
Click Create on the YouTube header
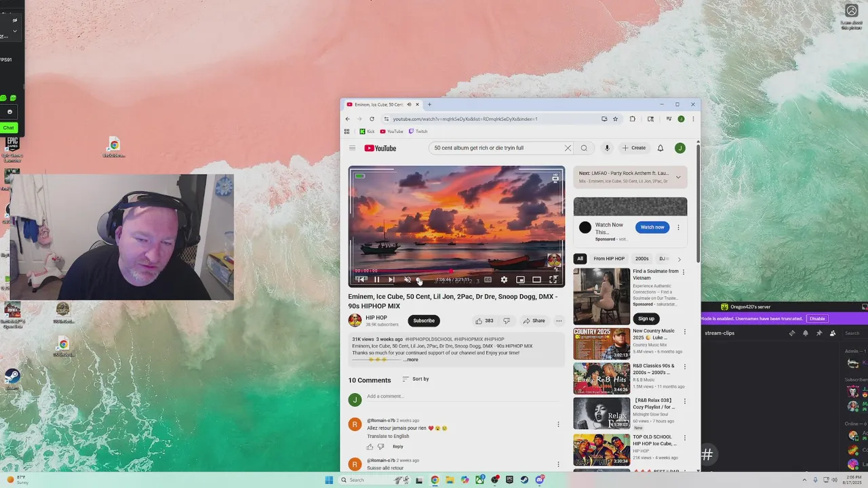(634, 148)
